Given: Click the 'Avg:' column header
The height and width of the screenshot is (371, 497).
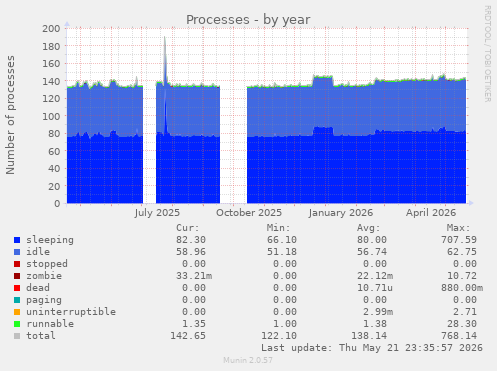Looking at the screenshot, I should point(369,228).
